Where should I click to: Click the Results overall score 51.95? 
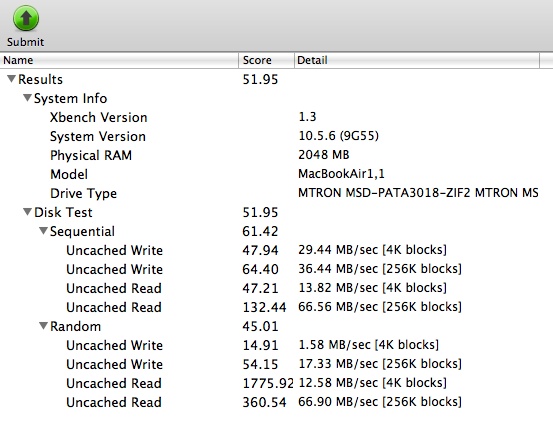coord(260,79)
